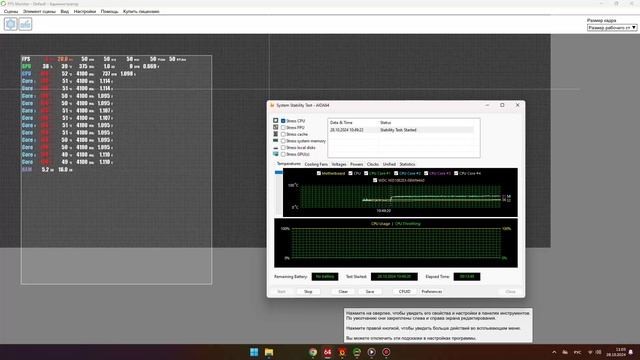Click the Remaining Battery status field
This screenshot has height=360, width=640.
(325, 277)
